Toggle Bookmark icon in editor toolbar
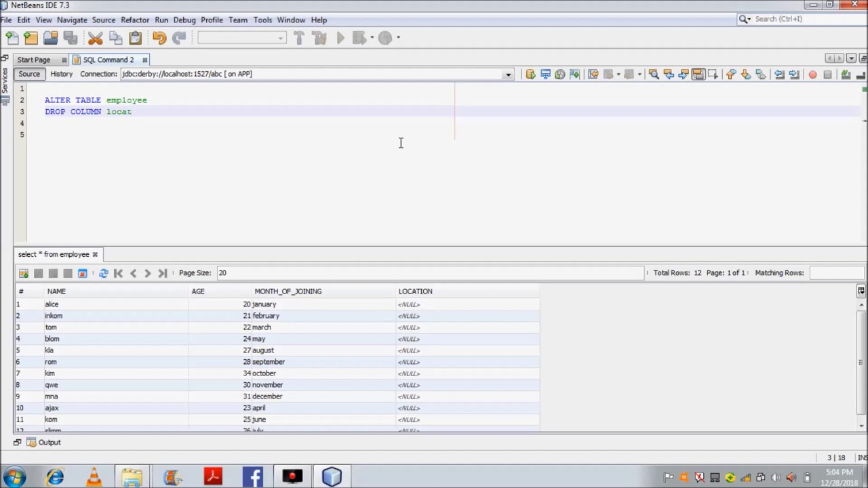Image resolution: width=868 pixels, height=488 pixels. tap(761, 75)
